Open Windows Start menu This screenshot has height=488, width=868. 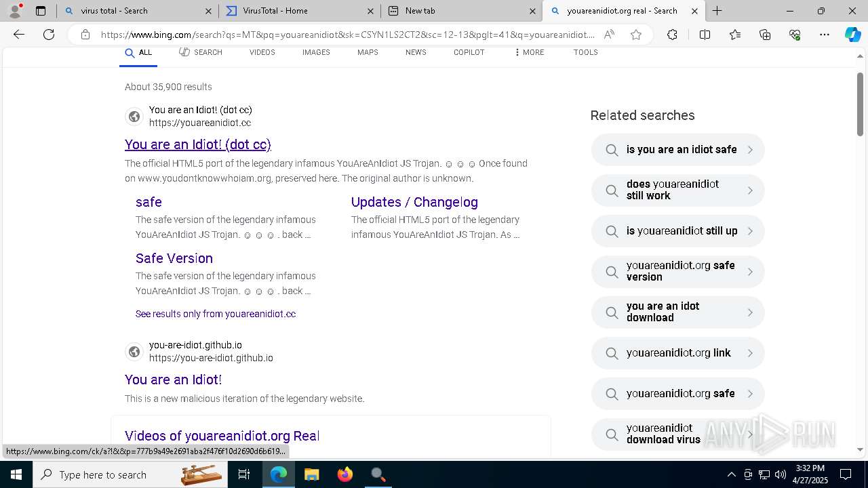tap(16, 474)
